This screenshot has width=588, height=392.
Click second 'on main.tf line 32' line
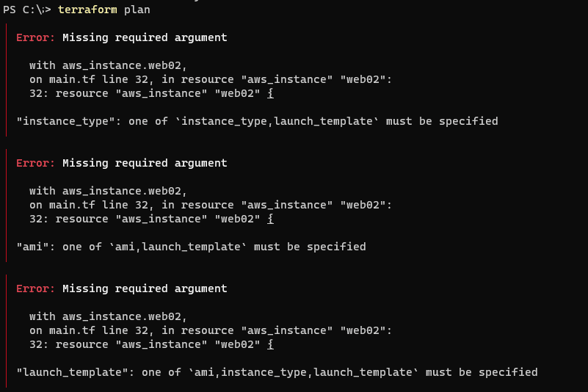point(211,205)
